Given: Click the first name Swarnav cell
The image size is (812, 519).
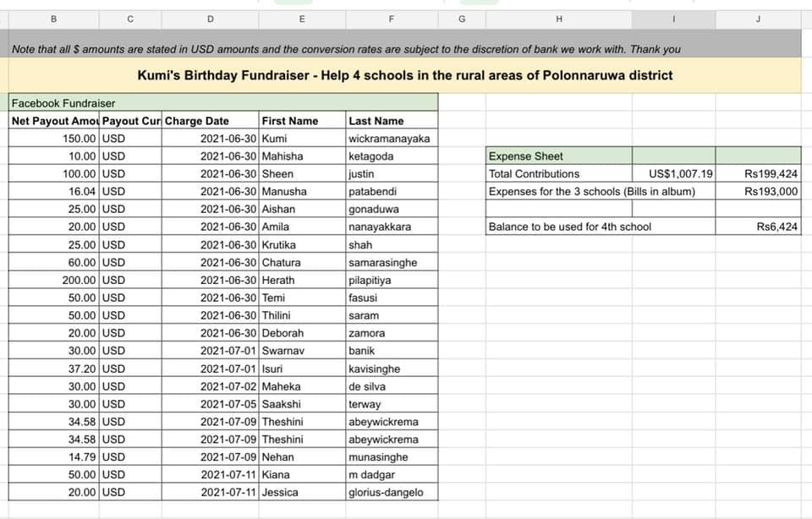Looking at the screenshot, I should [x=303, y=350].
